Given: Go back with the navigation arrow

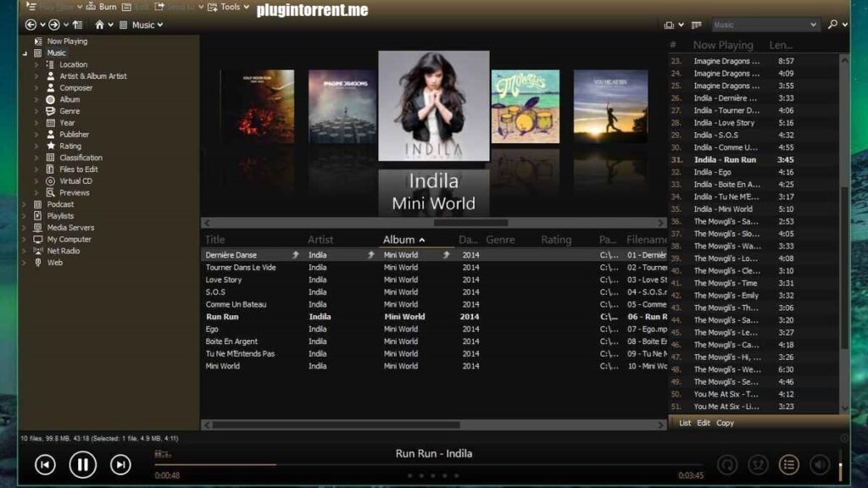Looking at the screenshot, I should click(31, 25).
